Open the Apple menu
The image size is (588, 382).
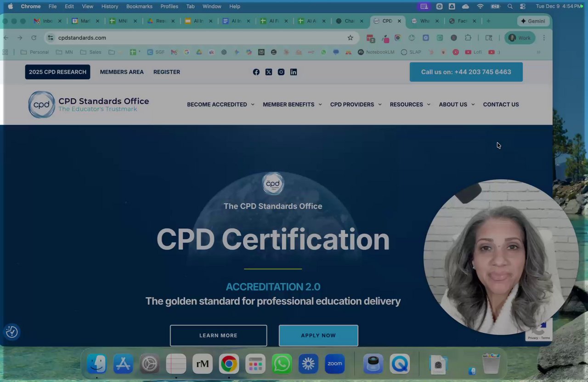pos(11,6)
